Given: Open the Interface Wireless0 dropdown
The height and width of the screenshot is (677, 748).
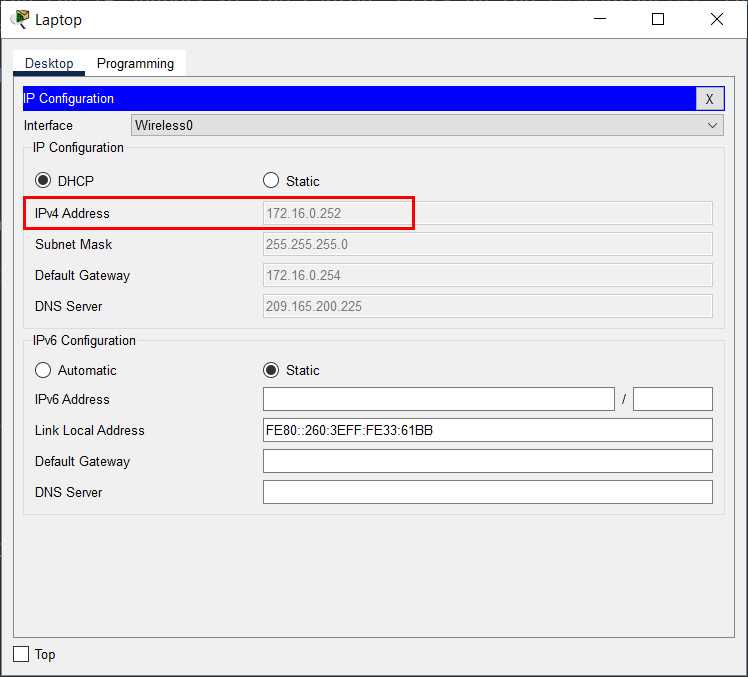Looking at the screenshot, I should [427, 125].
